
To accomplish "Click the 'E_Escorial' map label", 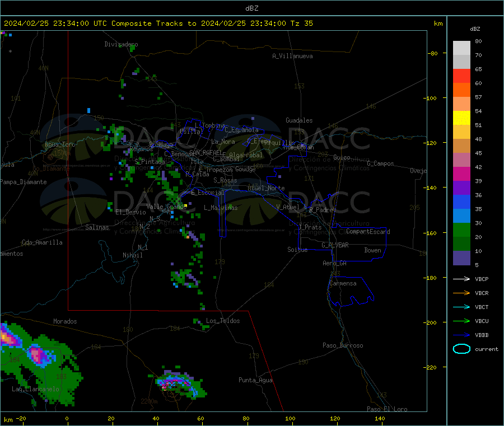I will click(x=208, y=193).
